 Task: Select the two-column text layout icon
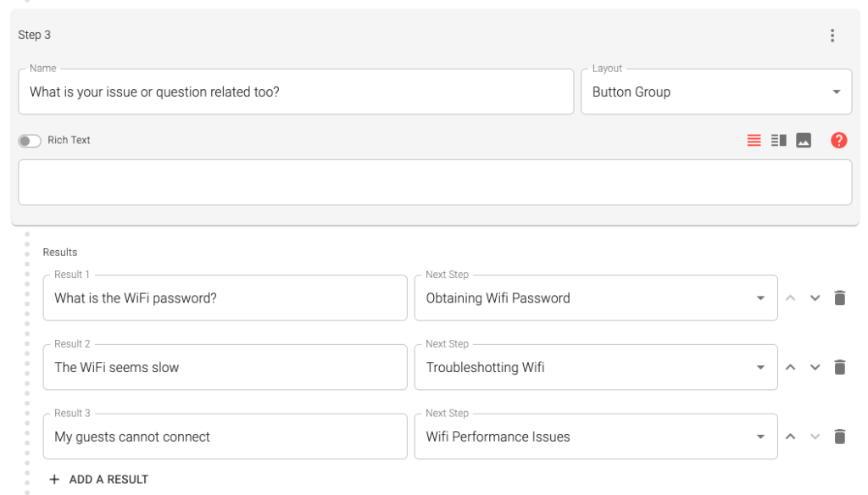pyautogui.click(x=778, y=141)
